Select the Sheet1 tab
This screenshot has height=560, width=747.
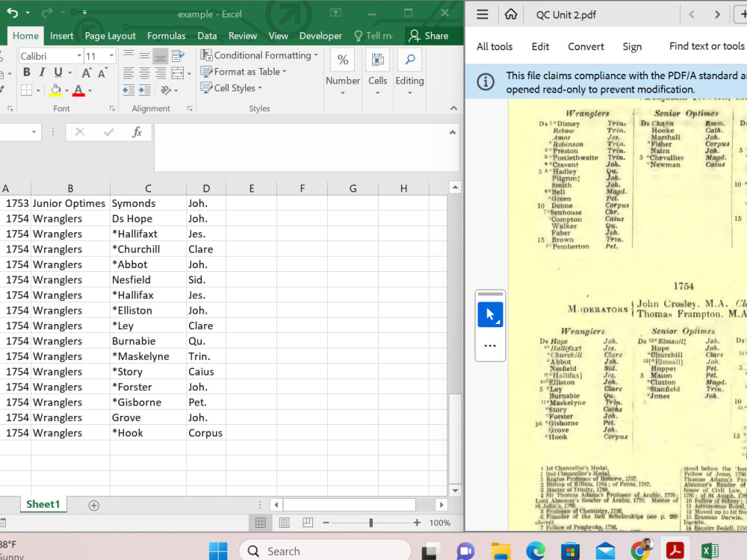(x=43, y=504)
